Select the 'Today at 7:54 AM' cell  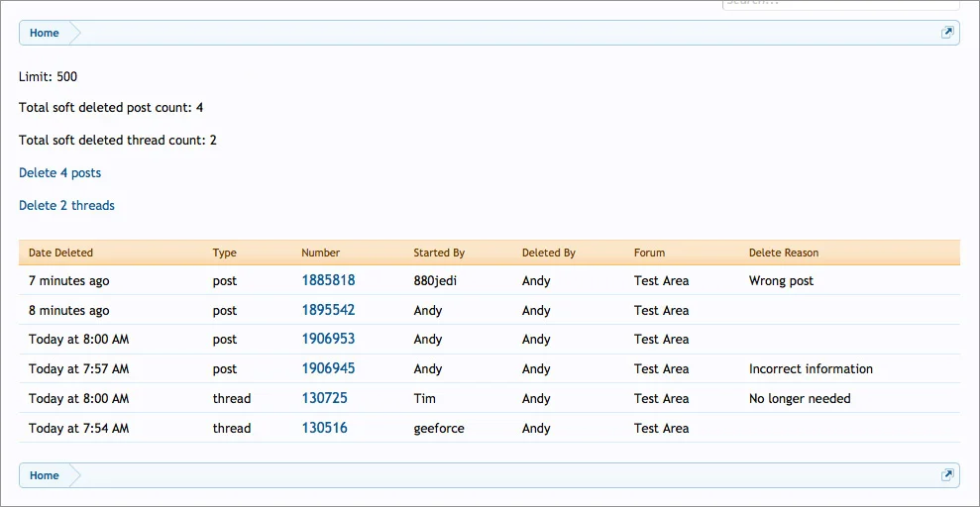pos(78,429)
